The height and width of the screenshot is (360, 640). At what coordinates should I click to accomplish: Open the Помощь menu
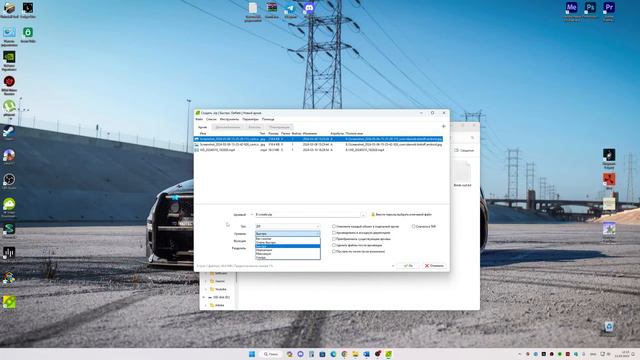click(268, 119)
